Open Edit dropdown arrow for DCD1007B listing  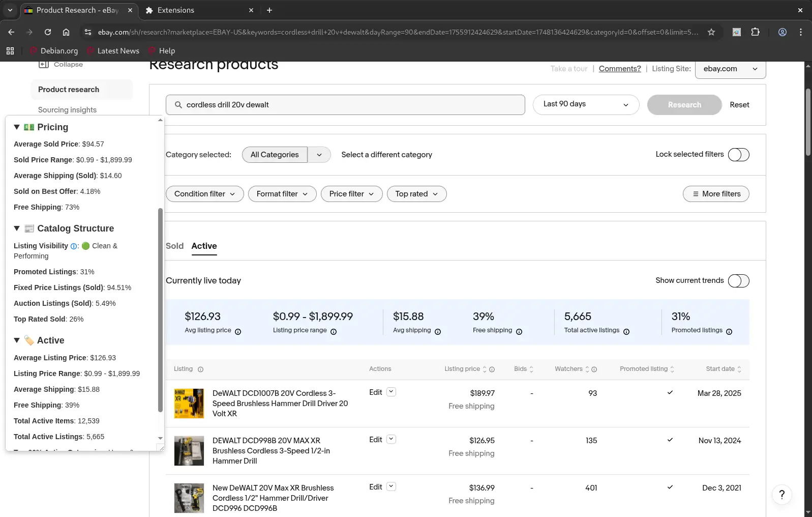click(x=391, y=392)
